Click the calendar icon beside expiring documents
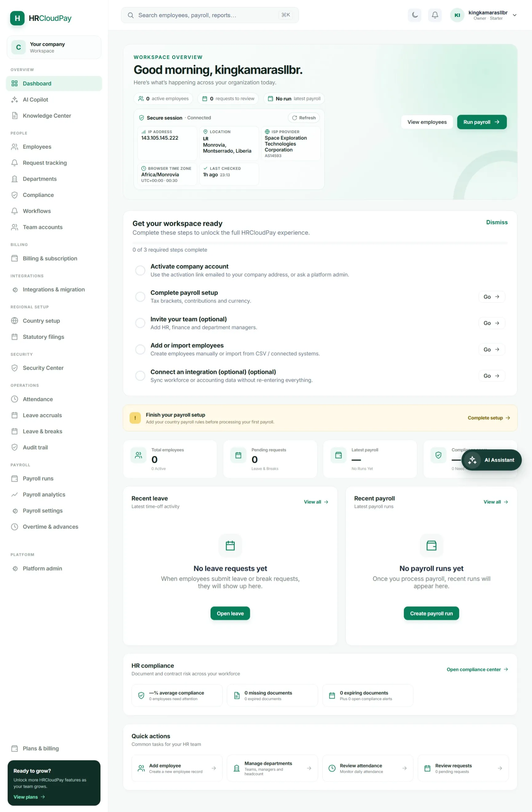The image size is (532, 812). click(x=332, y=695)
